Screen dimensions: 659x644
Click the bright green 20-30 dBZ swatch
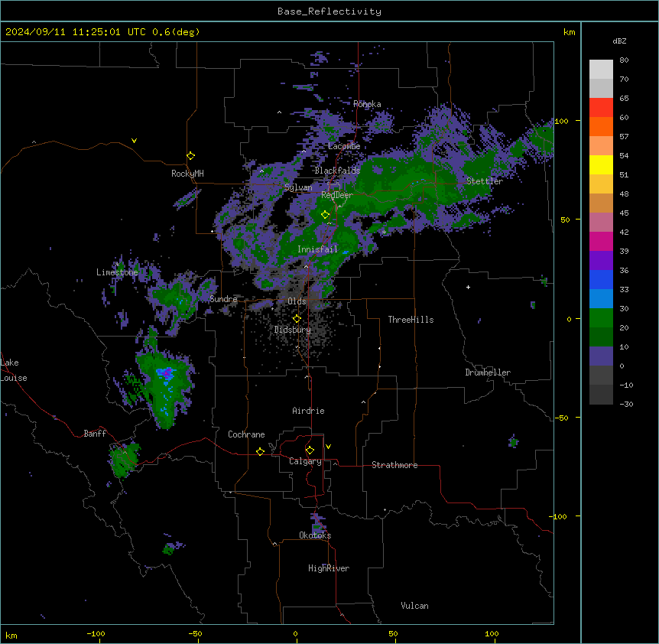pyautogui.click(x=601, y=318)
